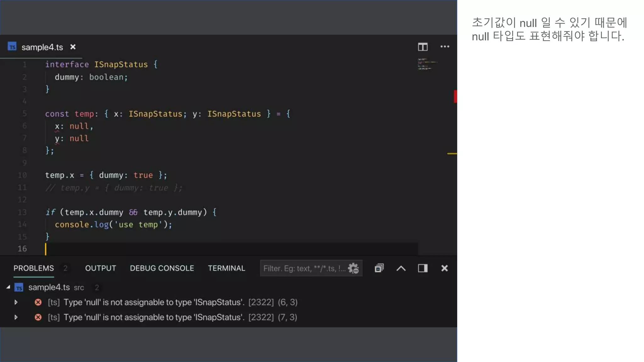Close the bottom problems panel
644x362 pixels.
tap(444, 268)
